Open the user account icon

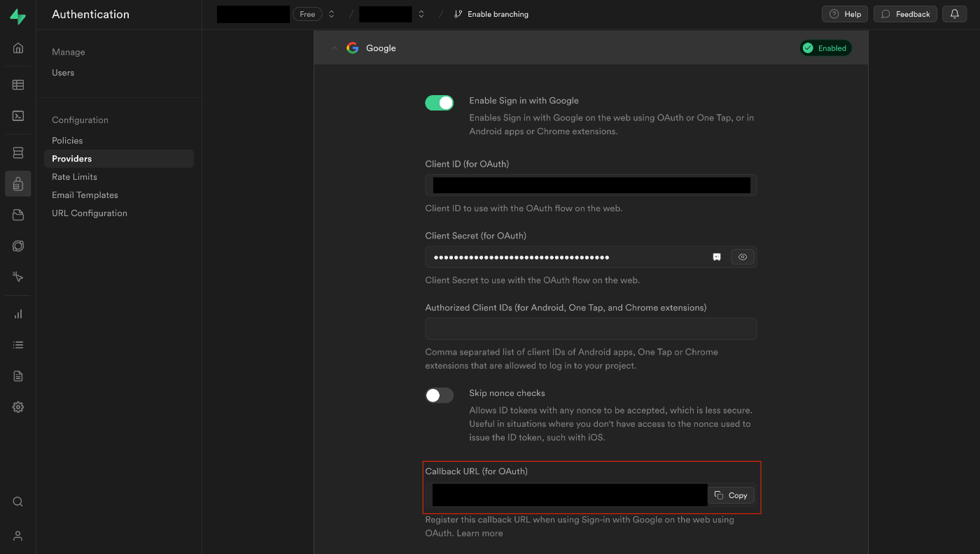pyautogui.click(x=18, y=536)
